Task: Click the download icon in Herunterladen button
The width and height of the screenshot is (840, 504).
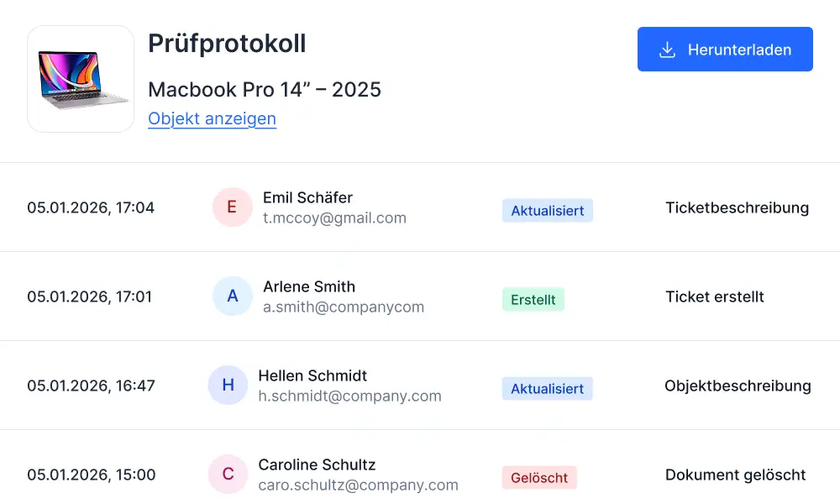Action: click(x=667, y=50)
